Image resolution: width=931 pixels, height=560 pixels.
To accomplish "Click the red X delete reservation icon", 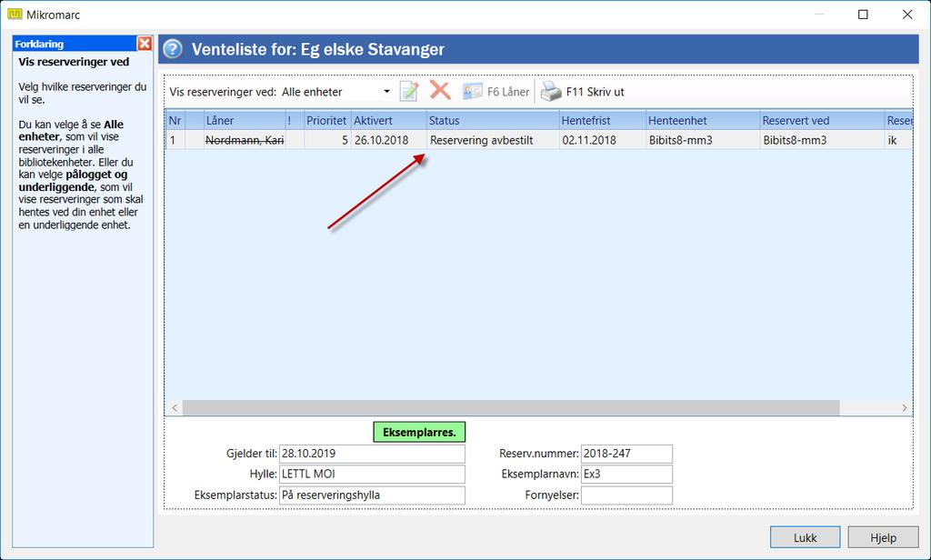I will 440,91.
